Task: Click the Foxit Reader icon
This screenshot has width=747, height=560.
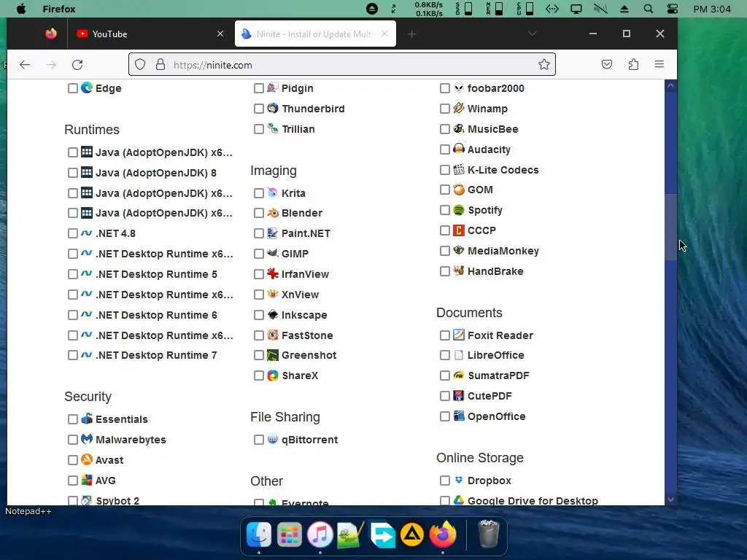Action: [458, 335]
